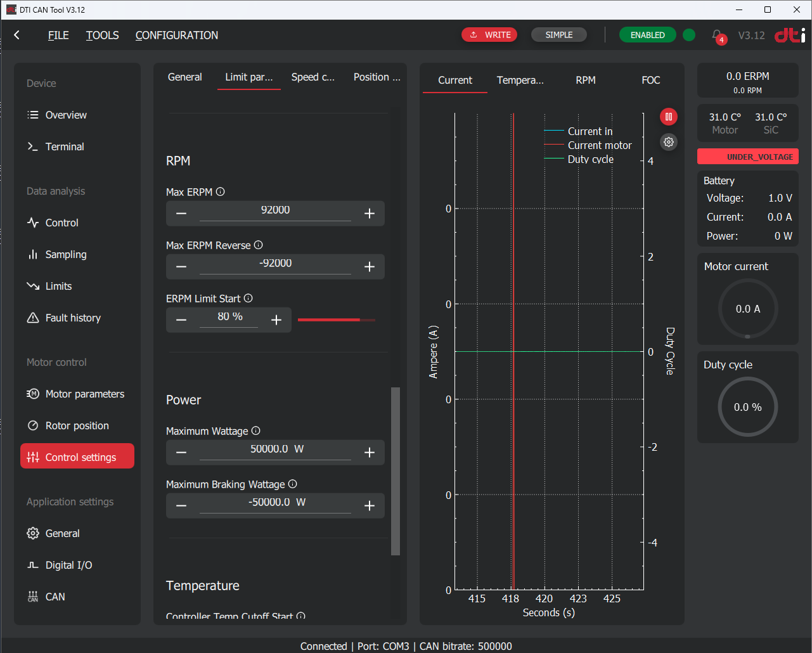
Task: Click the Motor current gauge
Action: pyautogui.click(x=748, y=309)
